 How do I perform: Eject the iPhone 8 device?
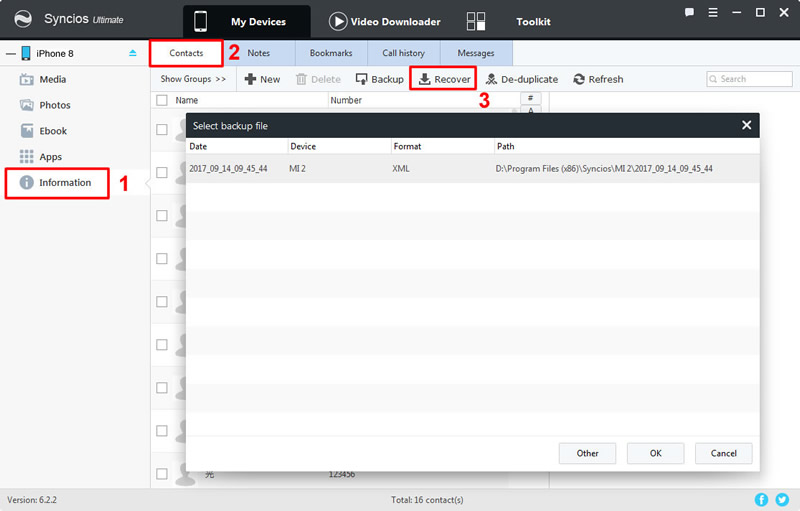133,53
